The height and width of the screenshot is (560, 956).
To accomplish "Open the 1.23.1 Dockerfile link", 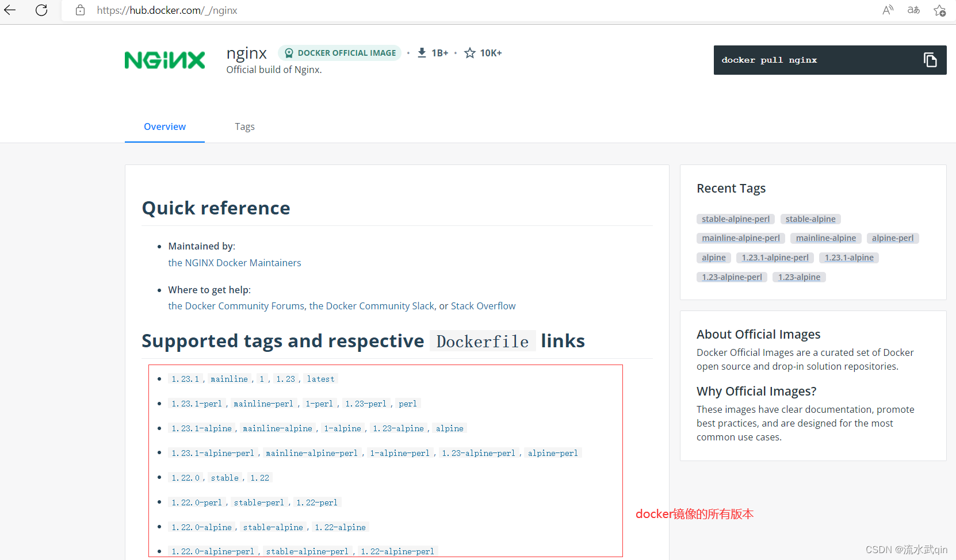I will [x=185, y=379].
